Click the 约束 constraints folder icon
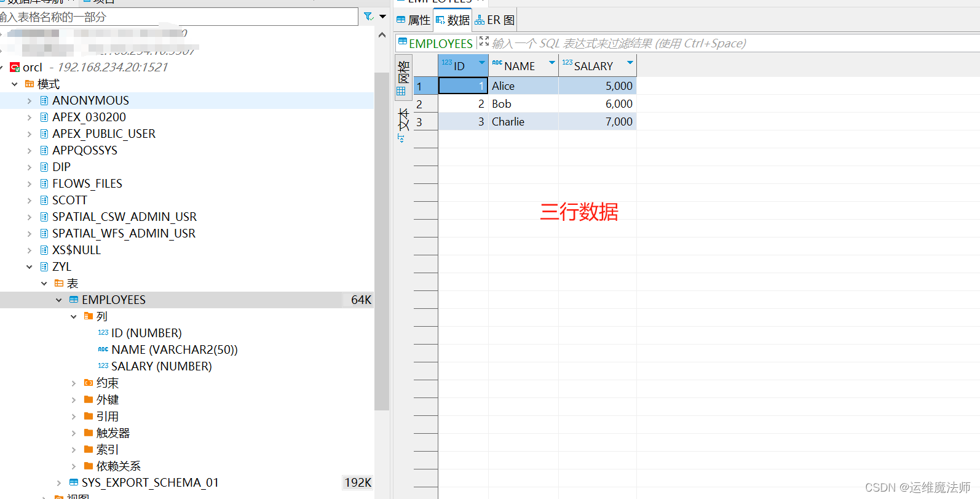 89,383
